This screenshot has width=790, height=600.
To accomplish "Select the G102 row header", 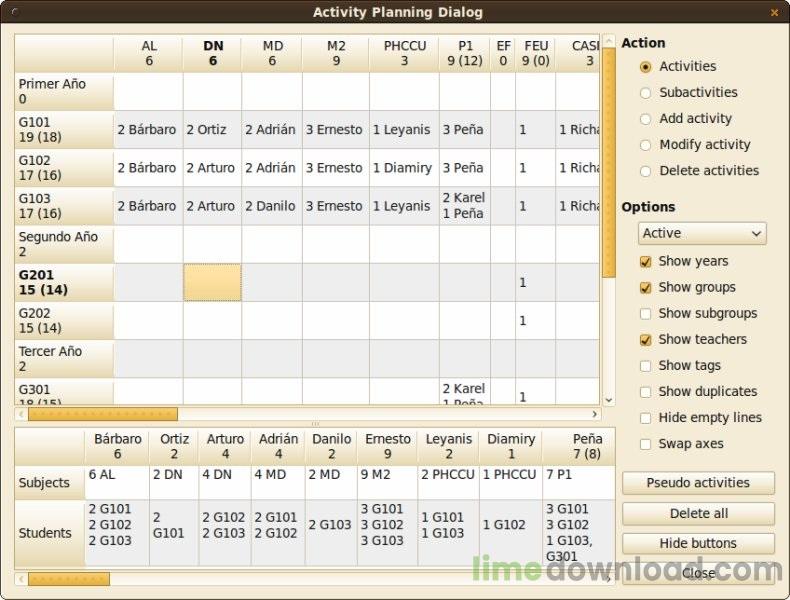I will click(64, 168).
